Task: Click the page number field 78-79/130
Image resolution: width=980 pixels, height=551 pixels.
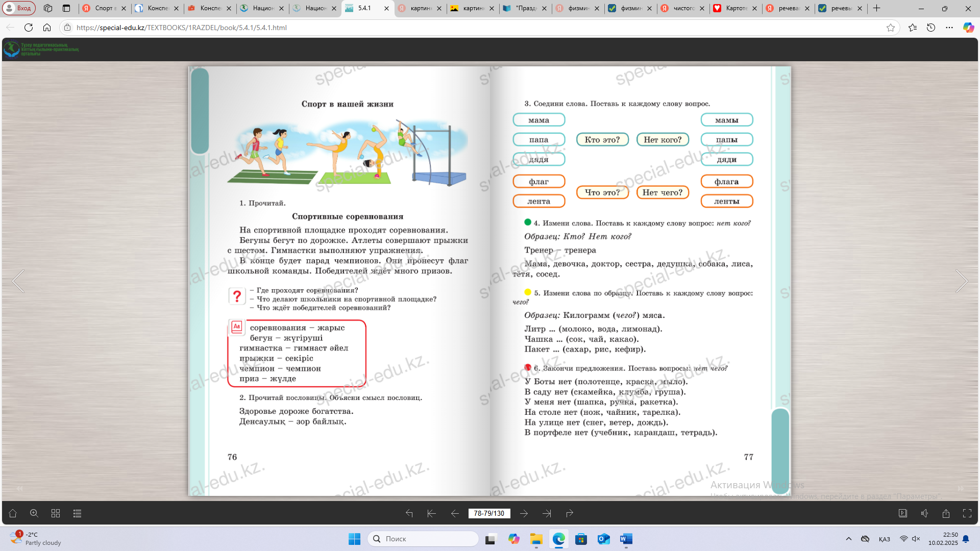Action: point(489,513)
